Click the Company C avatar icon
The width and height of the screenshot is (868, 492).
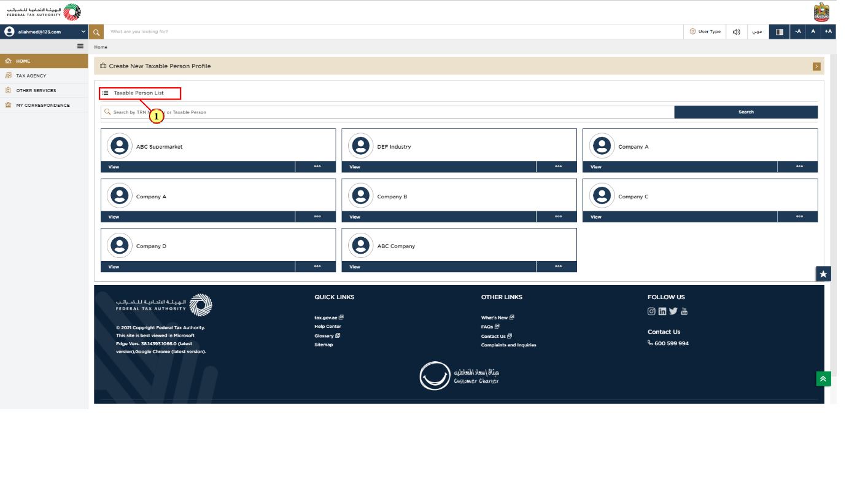pyautogui.click(x=602, y=195)
